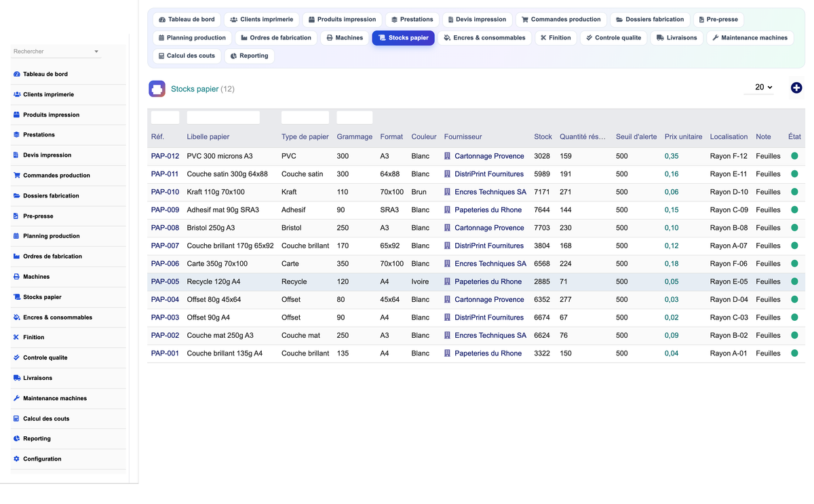Click cell Kraft 110g 70x100
This screenshot has width=814, height=504.
[x=216, y=192]
